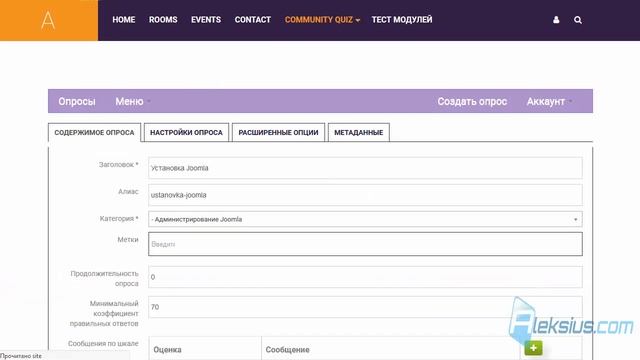Focus the Продолжительность опроса field
Image resolution: width=640 pixels, height=360 pixels.
(x=365, y=277)
